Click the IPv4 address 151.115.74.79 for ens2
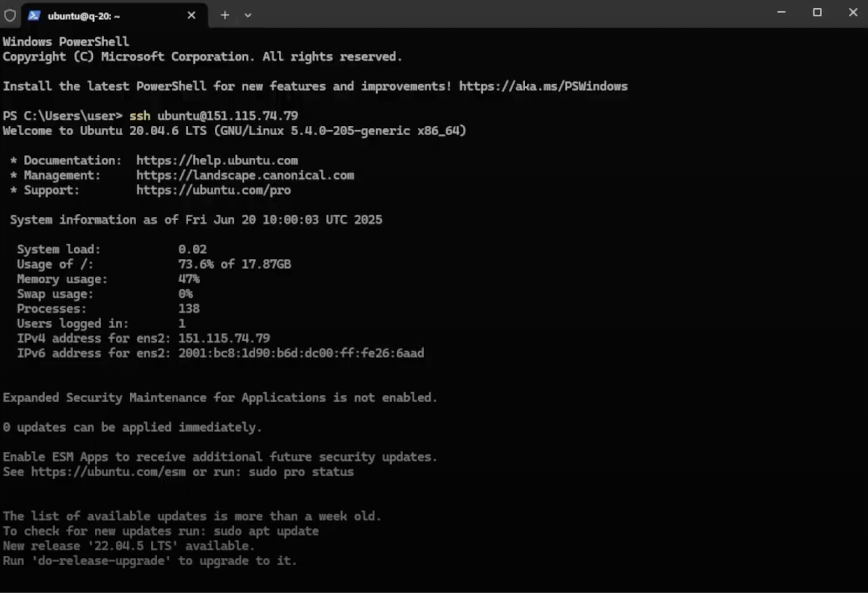This screenshot has height=593, width=868. [224, 338]
